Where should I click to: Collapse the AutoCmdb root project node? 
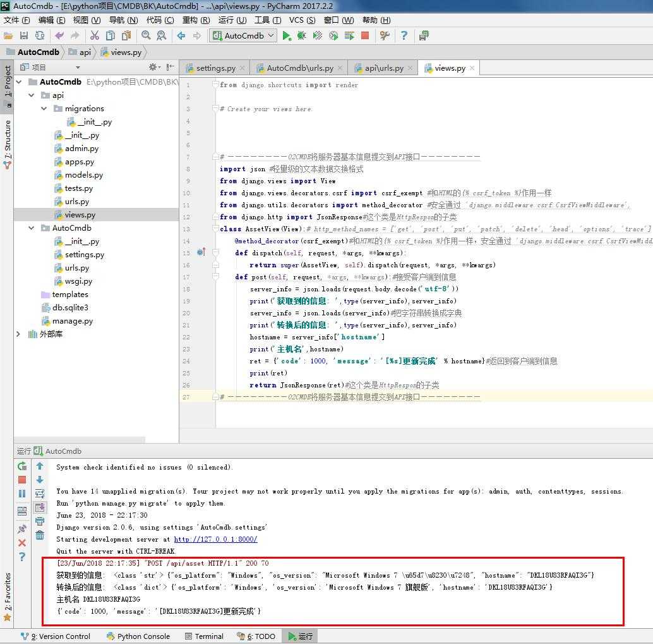pyautogui.click(x=19, y=82)
